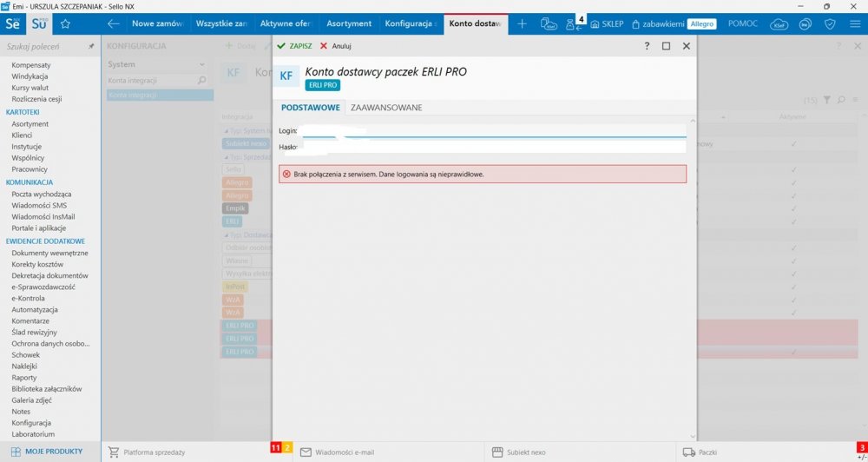
Task: Open Raporty in the sidebar
Action: [x=24, y=377]
